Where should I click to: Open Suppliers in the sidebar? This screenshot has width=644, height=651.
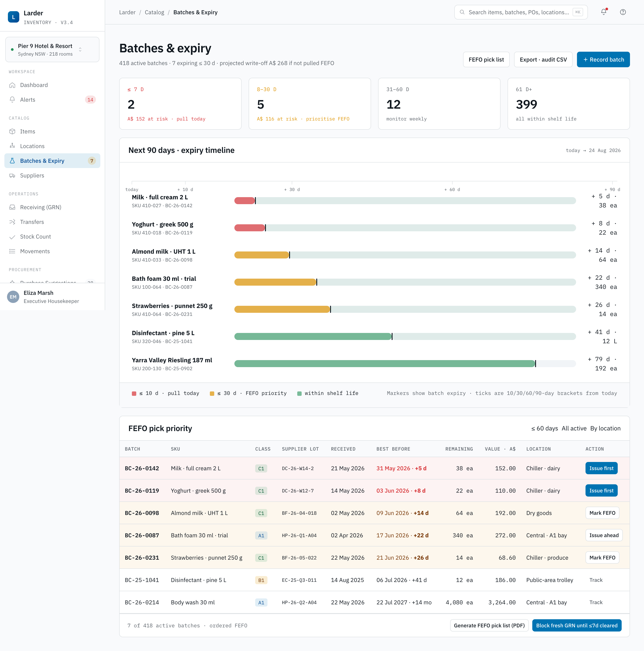[52, 175]
